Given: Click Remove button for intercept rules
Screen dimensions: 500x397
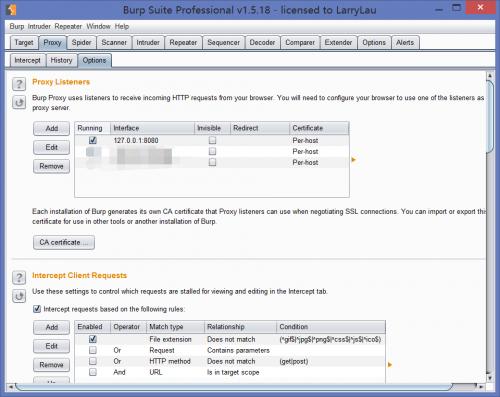Looking at the screenshot, I should (x=52, y=365).
